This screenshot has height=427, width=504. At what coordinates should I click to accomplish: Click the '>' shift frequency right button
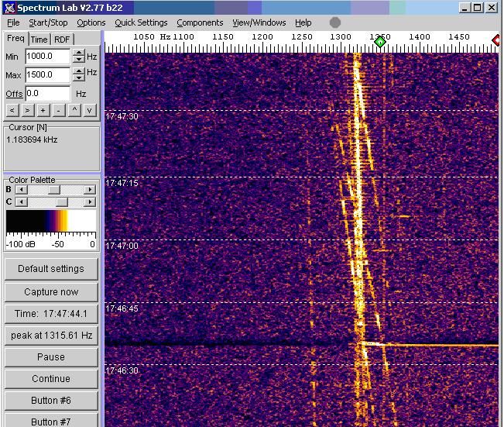(28, 110)
